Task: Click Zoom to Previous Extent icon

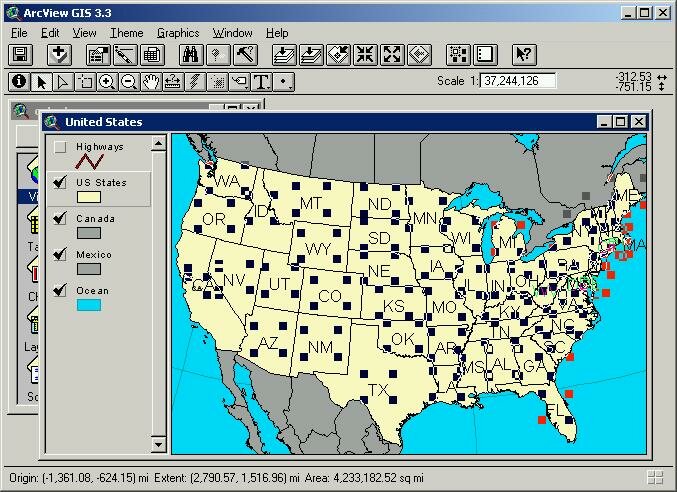Action: point(419,55)
